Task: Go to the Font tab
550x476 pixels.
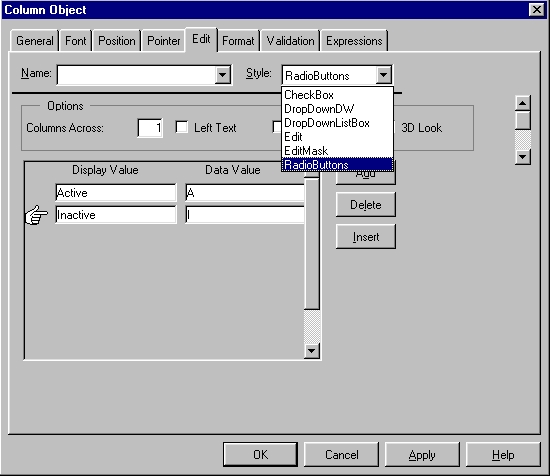Action: [x=75, y=41]
